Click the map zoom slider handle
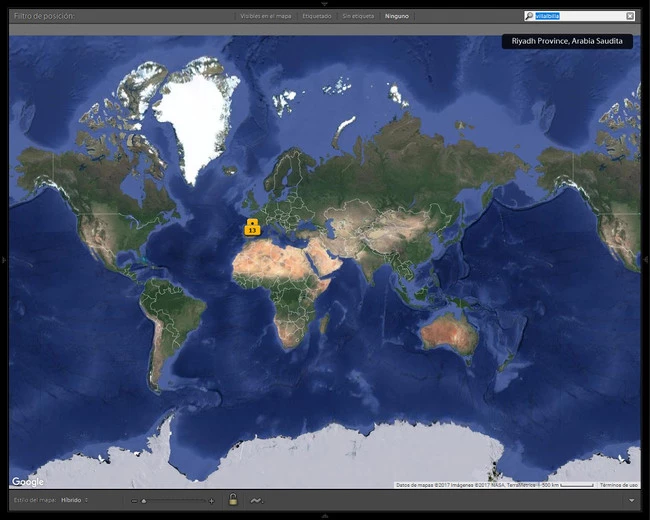 144,500
